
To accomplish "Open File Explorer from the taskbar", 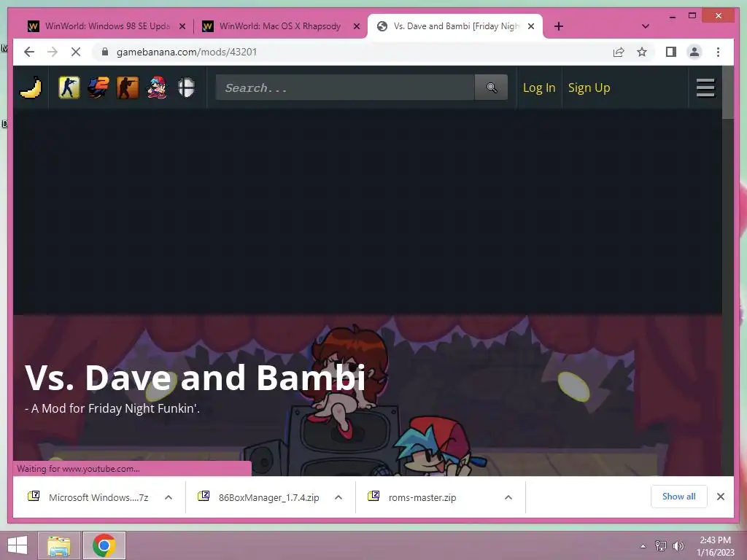I will coord(59,545).
